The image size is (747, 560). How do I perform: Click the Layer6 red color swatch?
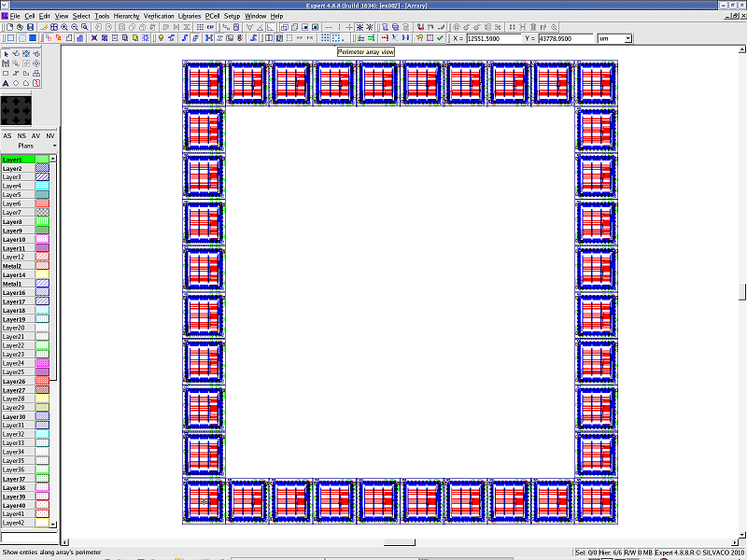tap(42, 203)
